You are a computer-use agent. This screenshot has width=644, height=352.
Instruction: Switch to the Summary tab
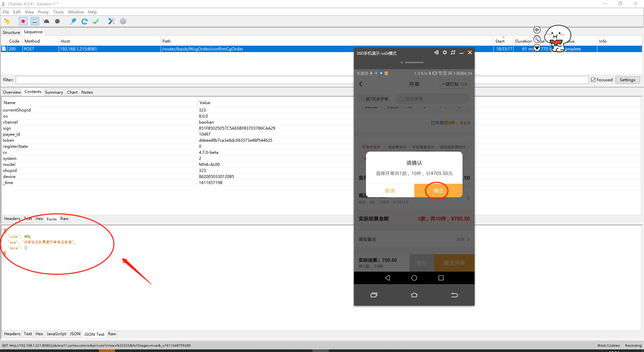point(54,92)
